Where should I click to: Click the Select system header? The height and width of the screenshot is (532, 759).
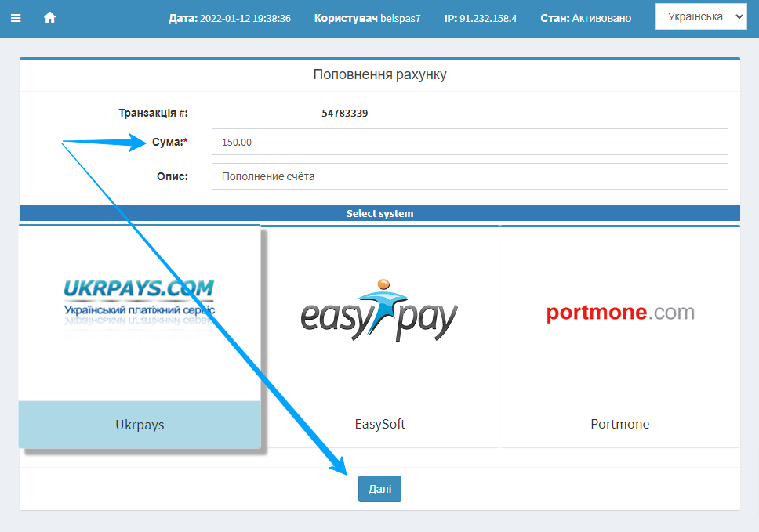(380, 213)
